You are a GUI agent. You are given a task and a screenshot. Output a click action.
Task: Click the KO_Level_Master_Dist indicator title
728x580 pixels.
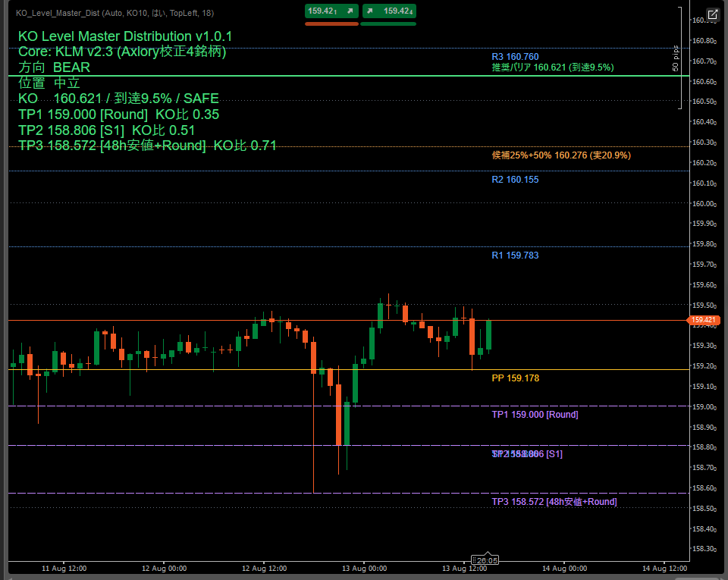pos(115,13)
